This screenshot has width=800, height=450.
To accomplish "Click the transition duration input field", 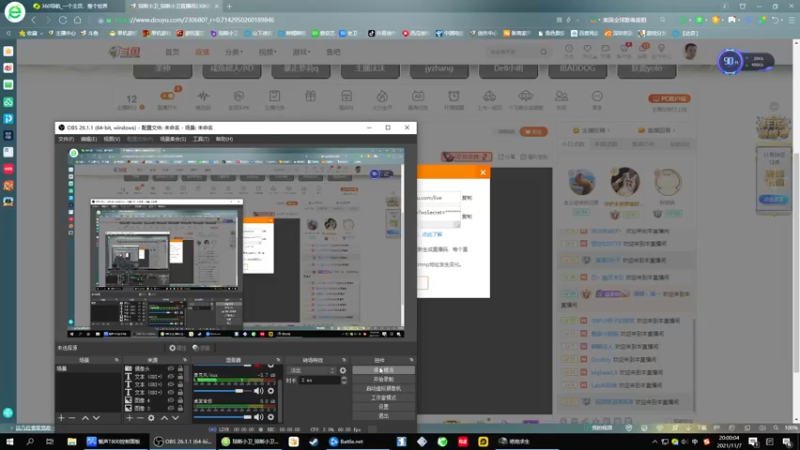I will [320, 380].
